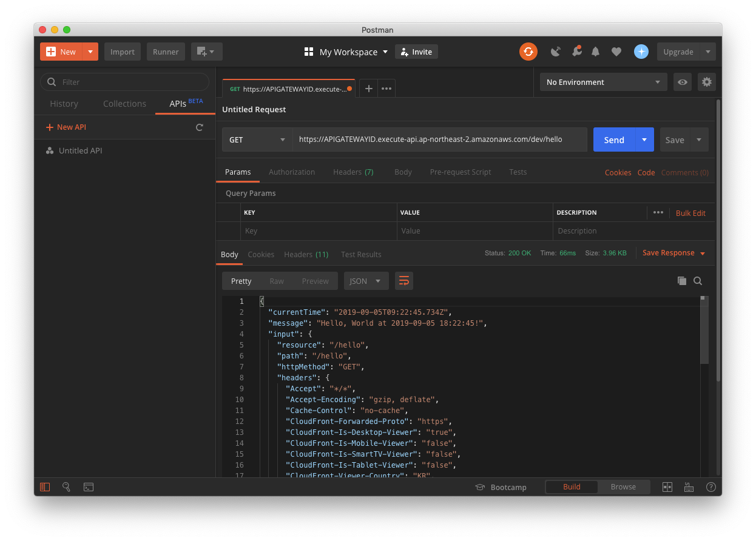Switch to the Collections sidebar tab
This screenshot has height=541, width=756.
124,104
